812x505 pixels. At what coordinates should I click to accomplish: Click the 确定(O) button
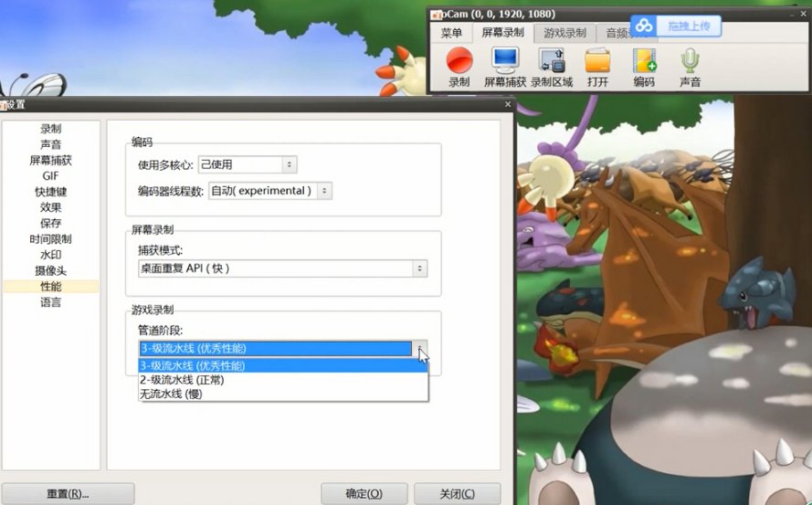click(364, 494)
